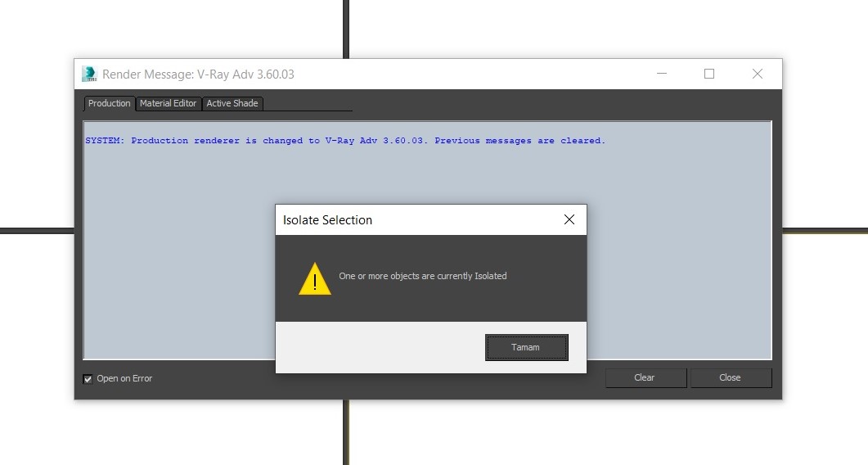
Task: Close the Render Message window via title bar X
Action: tap(758, 74)
